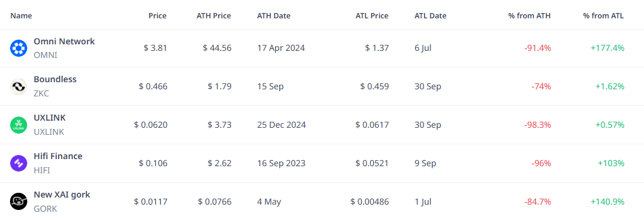644x220 pixels.
Task: Sort by the Price column header
Action: point(157,16)
